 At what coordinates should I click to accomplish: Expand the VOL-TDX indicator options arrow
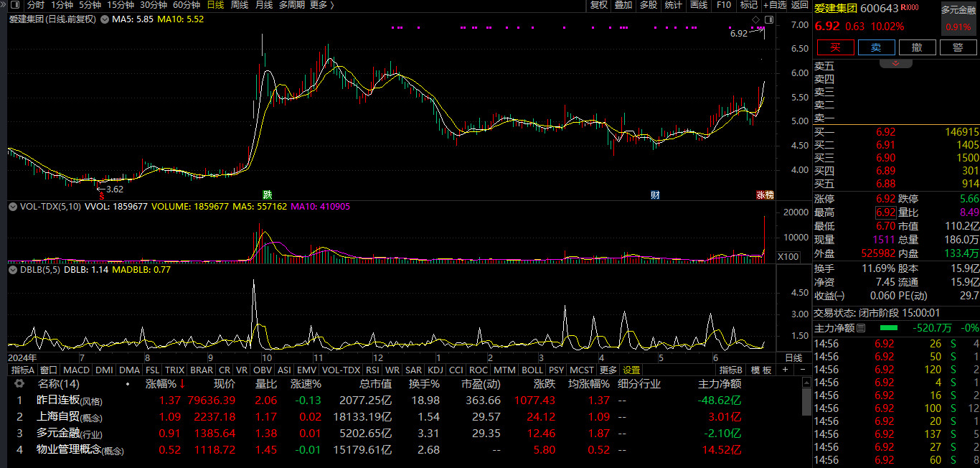12,206
